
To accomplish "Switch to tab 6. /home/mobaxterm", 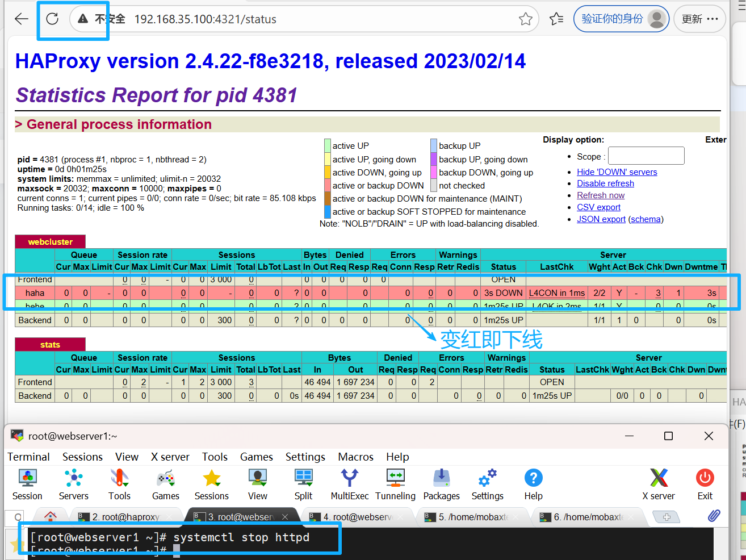I will (589, 517).
